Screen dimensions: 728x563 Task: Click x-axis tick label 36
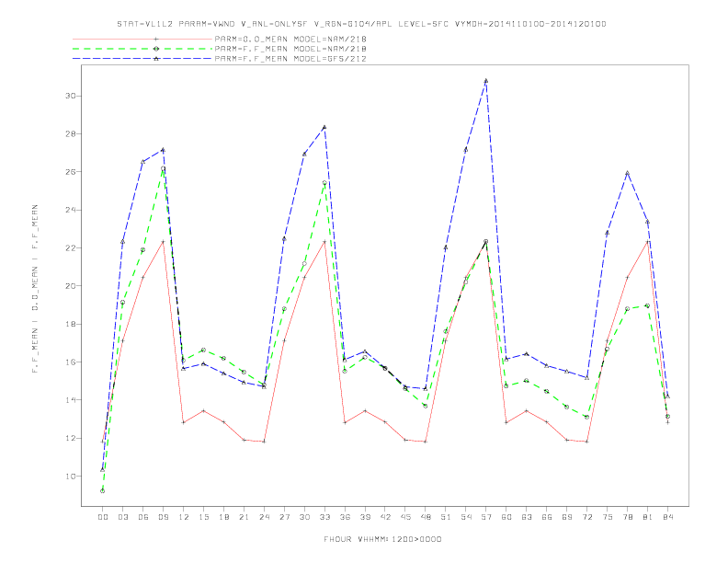[345, 517]
